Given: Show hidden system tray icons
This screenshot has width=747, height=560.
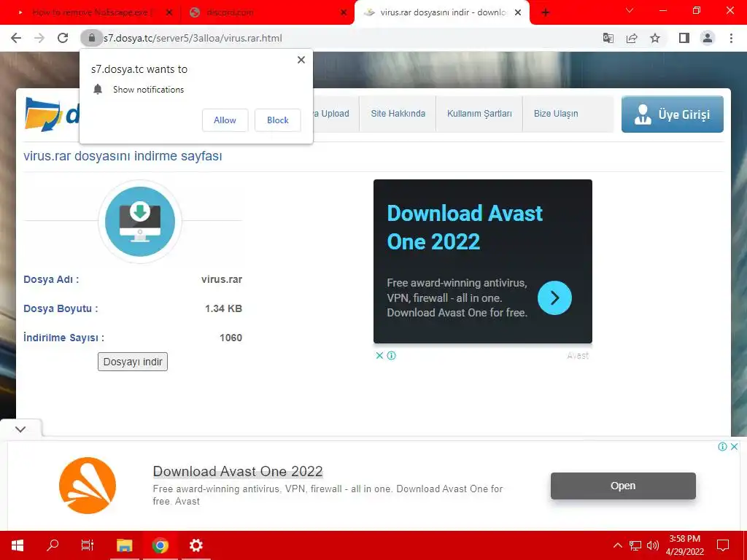Looking at the screenshot, I should tap(617, 545).
